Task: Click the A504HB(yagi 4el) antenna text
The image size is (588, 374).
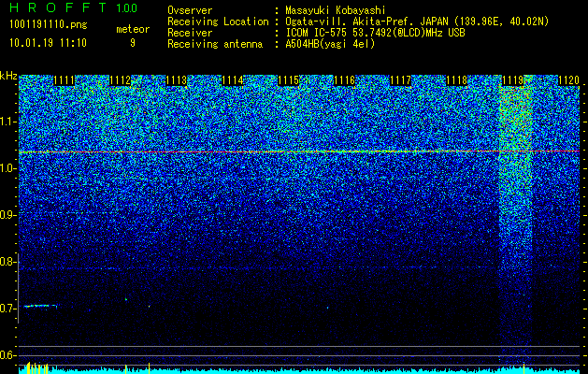Action: pos(330,44)
